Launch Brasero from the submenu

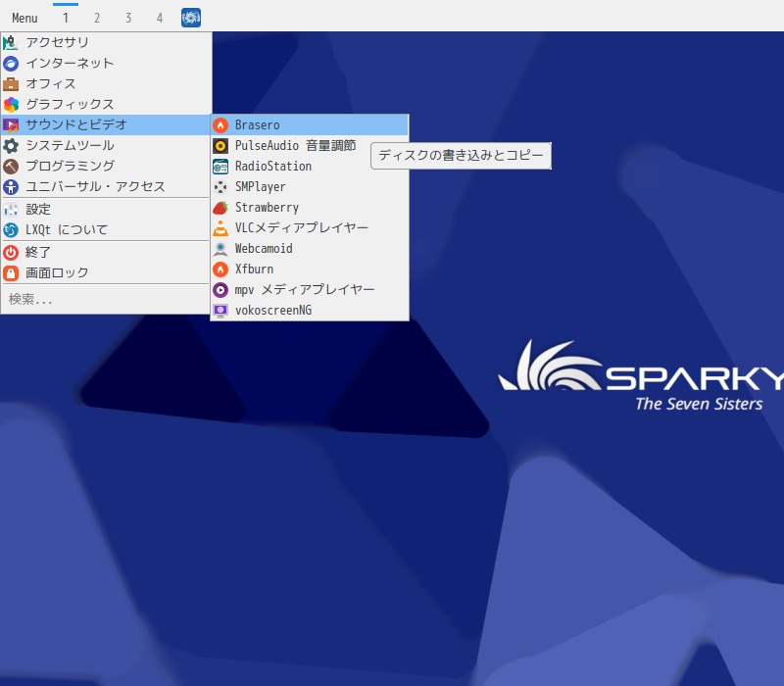[x=310, y=125]
